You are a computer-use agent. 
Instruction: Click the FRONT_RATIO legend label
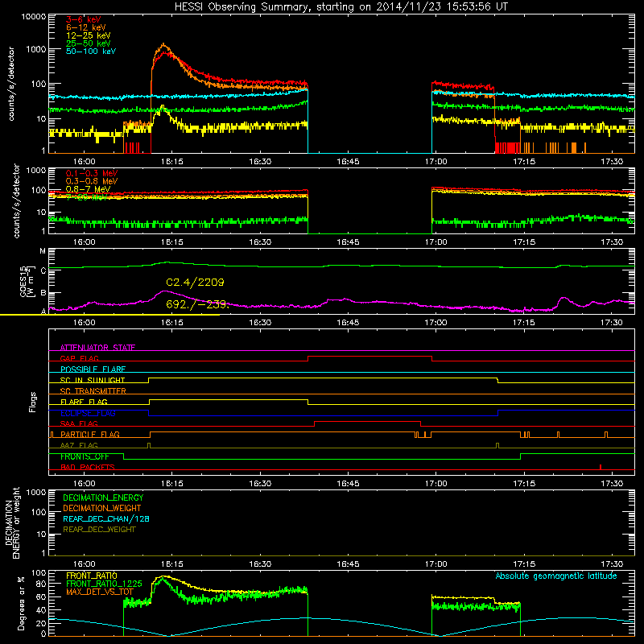pyautogui.click(x=92, y=576)
